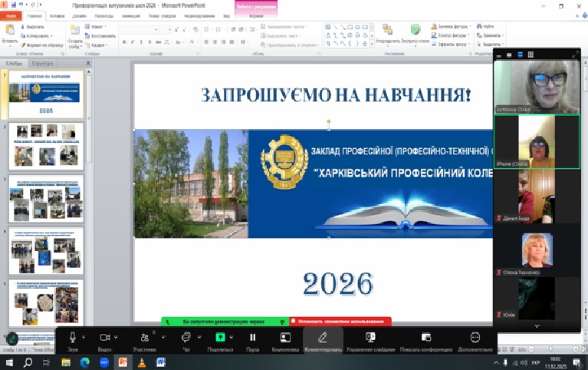
Task: Open the Чат chat icon
Action: (x=186, y=338)
